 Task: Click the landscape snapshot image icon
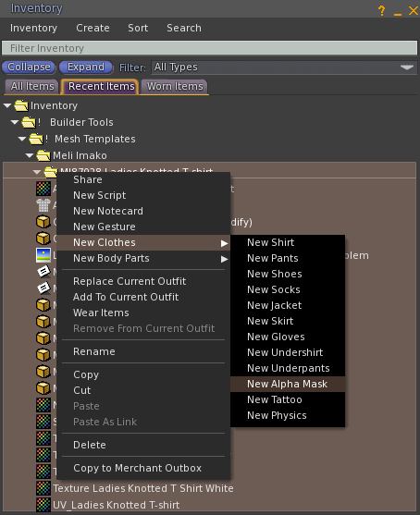(43, 255)
